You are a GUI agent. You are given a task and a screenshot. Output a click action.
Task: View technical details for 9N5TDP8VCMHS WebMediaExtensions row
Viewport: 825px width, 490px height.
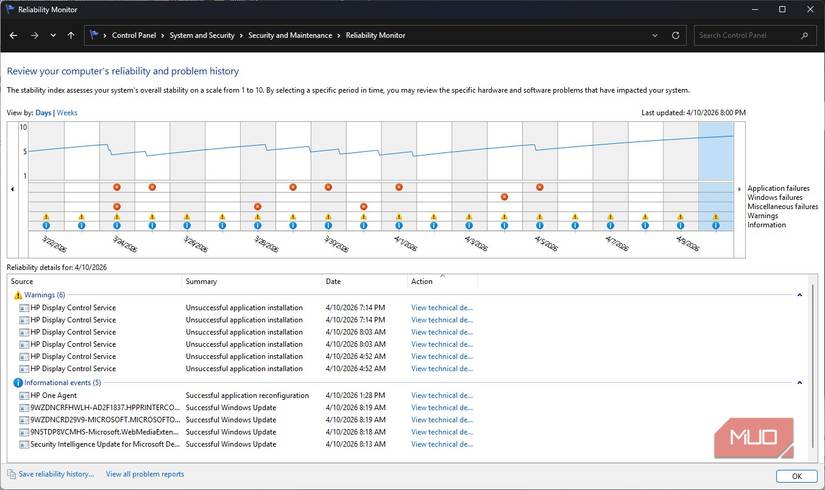(x=442, y=432)
